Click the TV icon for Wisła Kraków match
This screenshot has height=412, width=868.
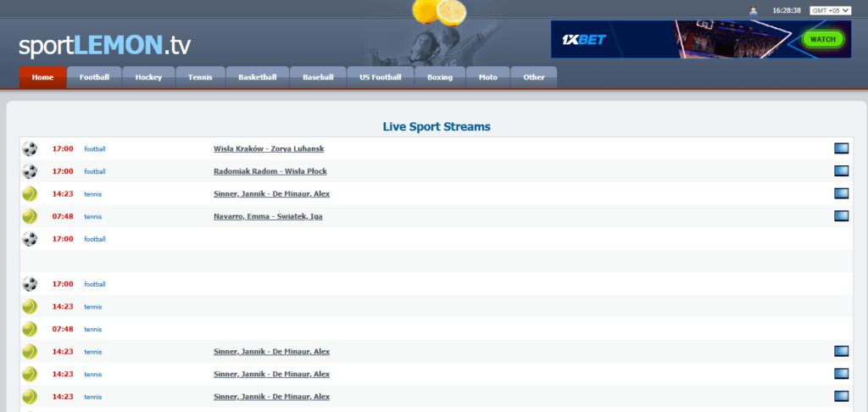coord(842,148)
